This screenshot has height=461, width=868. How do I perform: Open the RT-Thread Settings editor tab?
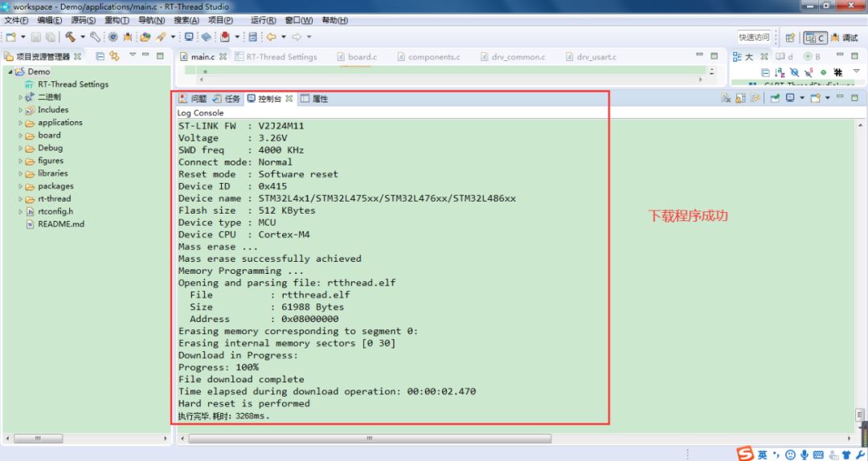point(276,57)
